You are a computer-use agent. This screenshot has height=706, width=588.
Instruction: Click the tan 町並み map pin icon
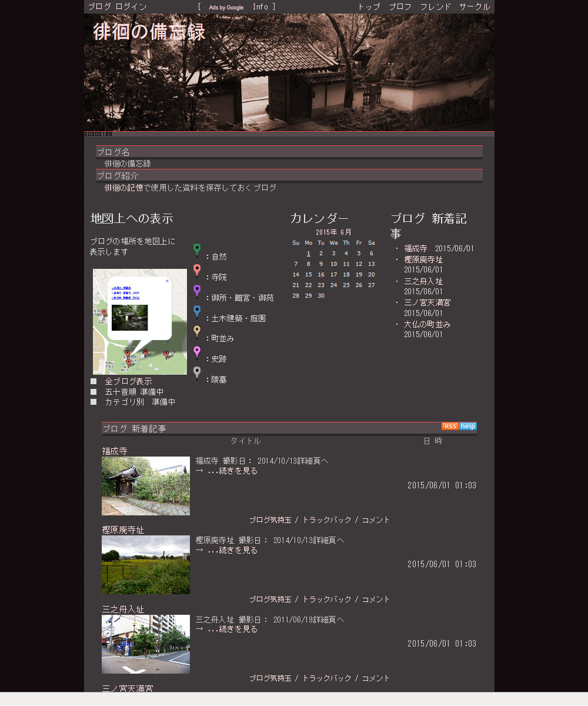click(x=197, y=332)
